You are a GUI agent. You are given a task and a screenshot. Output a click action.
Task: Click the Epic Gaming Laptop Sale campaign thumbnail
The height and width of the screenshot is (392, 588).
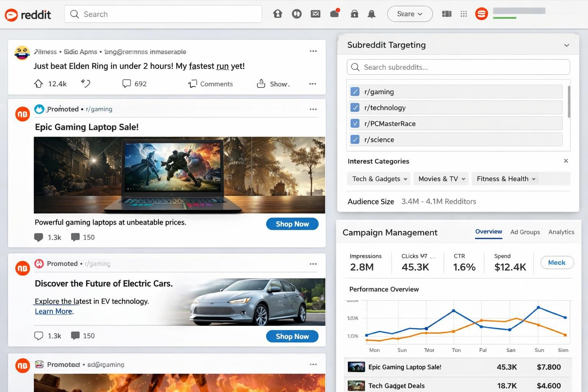[x=356, y=367]
